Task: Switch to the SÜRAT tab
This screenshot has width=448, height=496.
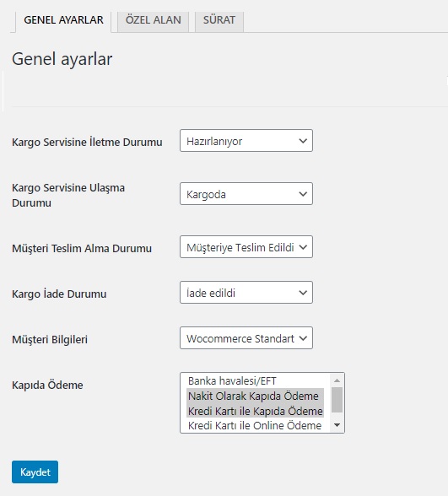Action: pyautogui.click(x=219, y=20)
